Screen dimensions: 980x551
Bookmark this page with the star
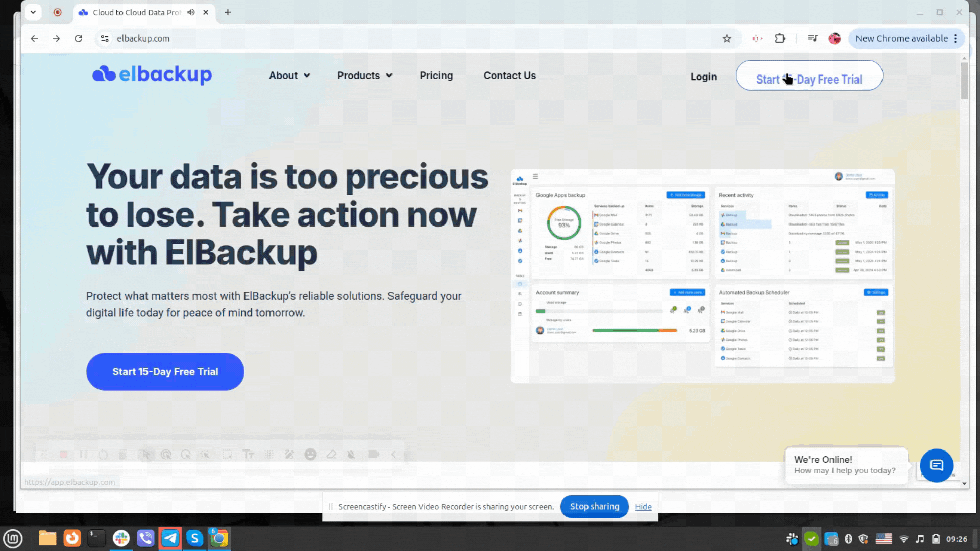pyautogui.click(x=727, y=38)
